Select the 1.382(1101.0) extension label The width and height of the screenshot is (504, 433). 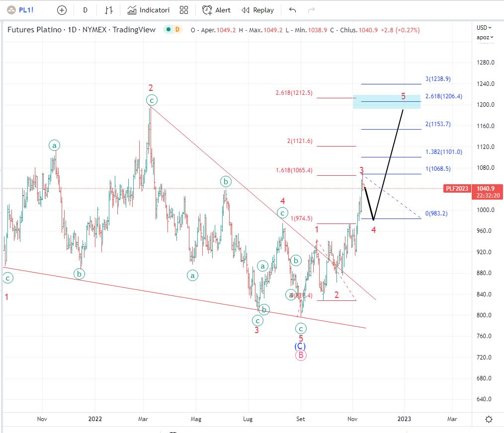(443, 152)
